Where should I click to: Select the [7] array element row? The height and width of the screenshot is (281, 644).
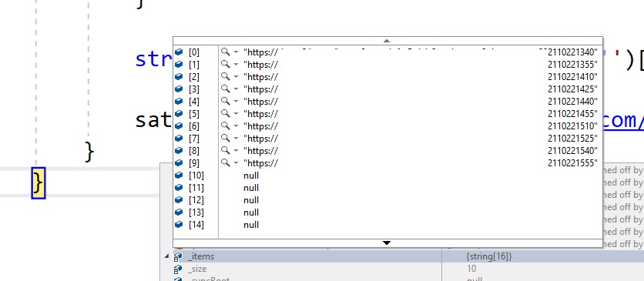click(387, 139)
